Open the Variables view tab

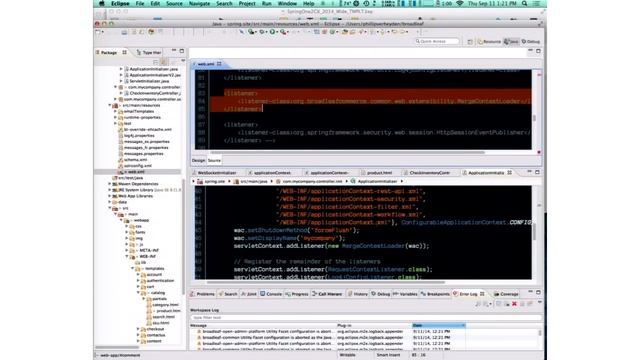[x=405, y=294]
